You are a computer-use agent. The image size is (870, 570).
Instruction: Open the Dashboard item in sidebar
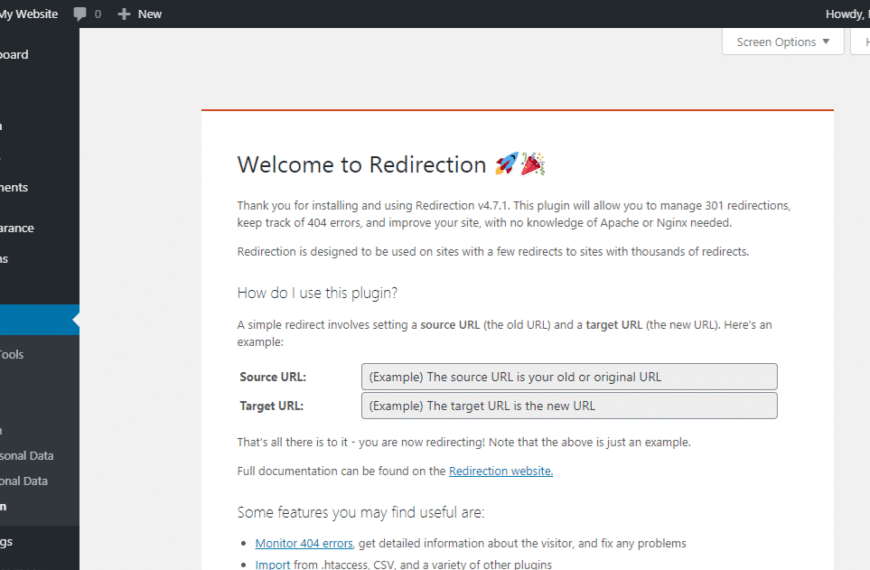coord(14,54)
